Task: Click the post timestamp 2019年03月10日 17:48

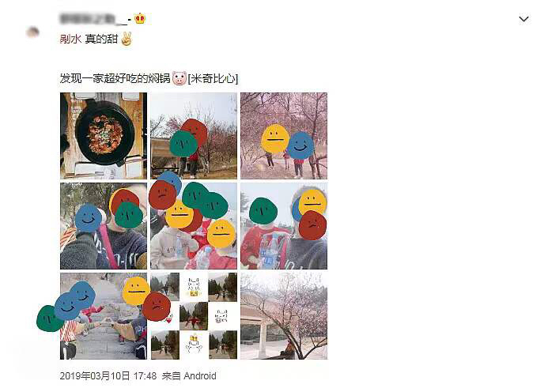Action: click(108, 376)
